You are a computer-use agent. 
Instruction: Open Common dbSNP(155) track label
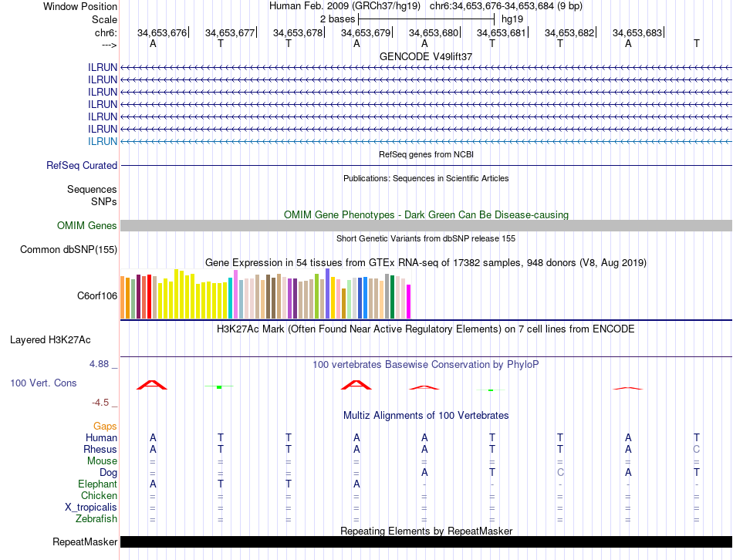[69, 249]
